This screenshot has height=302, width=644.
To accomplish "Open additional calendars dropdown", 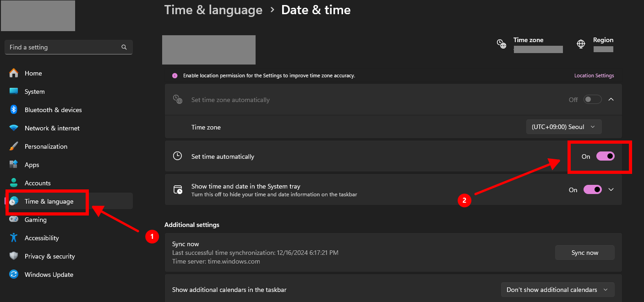I will tap(557, 290).
